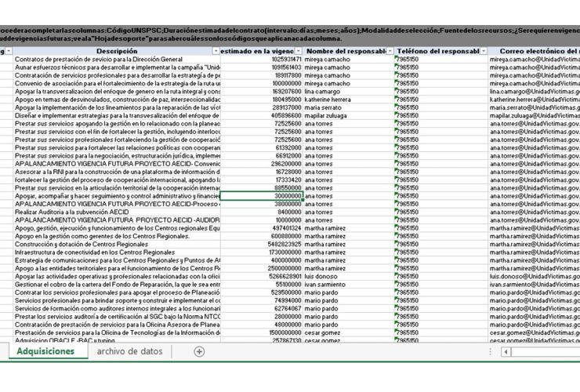Select the 'lina camargo' name cell
This screenshot has height=392, width=580.
(x=349, y=92)
